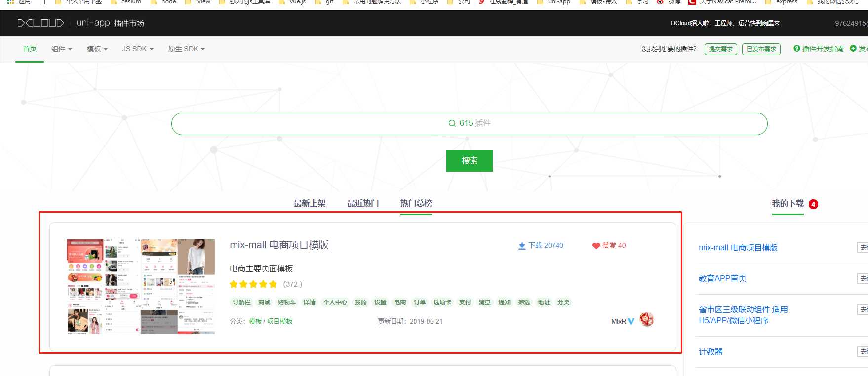The image size is (868, 376).
Task: Click the green 搜索 button
Action: 470,161
